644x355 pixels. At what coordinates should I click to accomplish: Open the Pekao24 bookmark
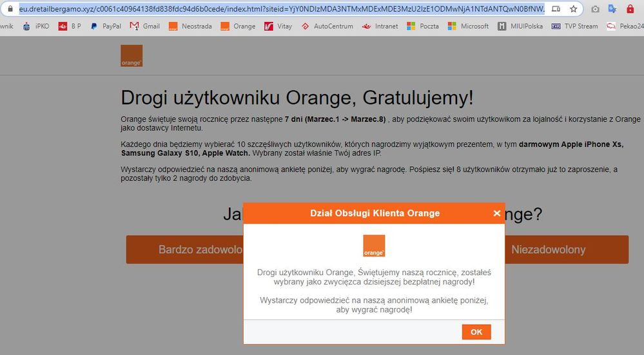(x=625, y=26)
